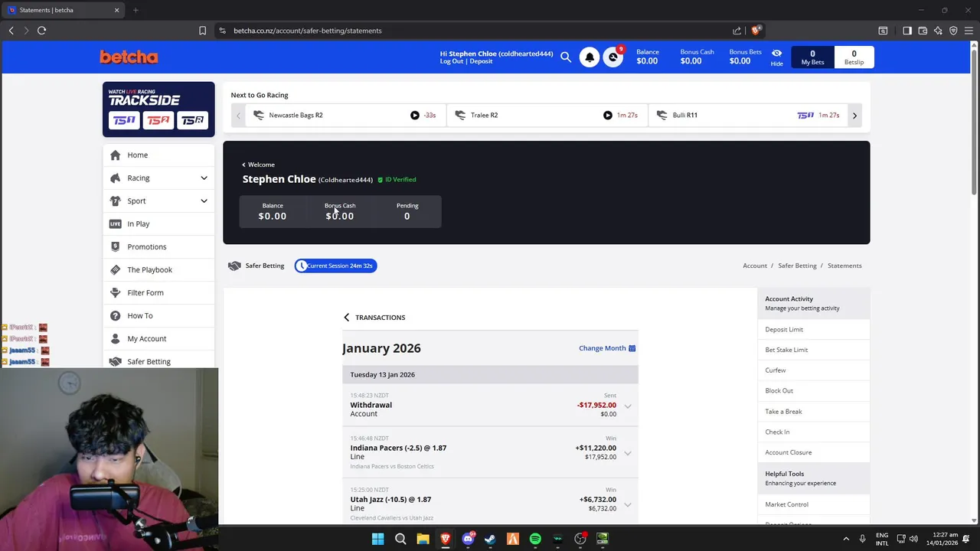Open Account Closure option
The width and height of the screenshot is (980, 551).
click(813, 452)
